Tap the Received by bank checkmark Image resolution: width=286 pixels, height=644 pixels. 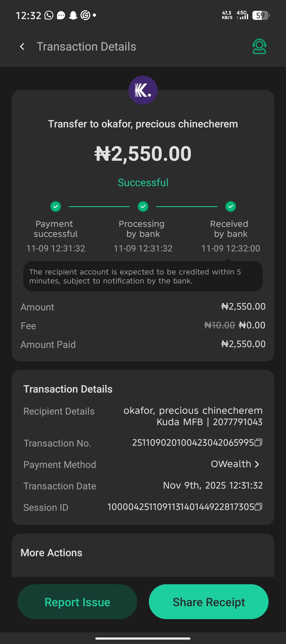pyautogui.click(x=231, y=206)
